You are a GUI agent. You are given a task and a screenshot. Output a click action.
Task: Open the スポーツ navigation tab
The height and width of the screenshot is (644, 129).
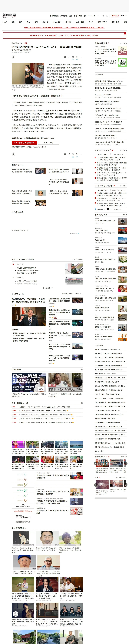click(x=45, y=22)
